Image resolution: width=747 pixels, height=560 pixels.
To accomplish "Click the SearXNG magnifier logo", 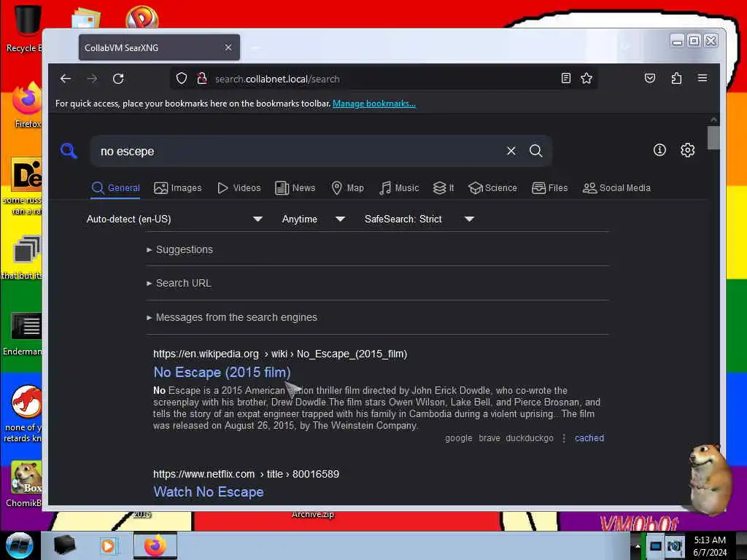I will (69, 150).
